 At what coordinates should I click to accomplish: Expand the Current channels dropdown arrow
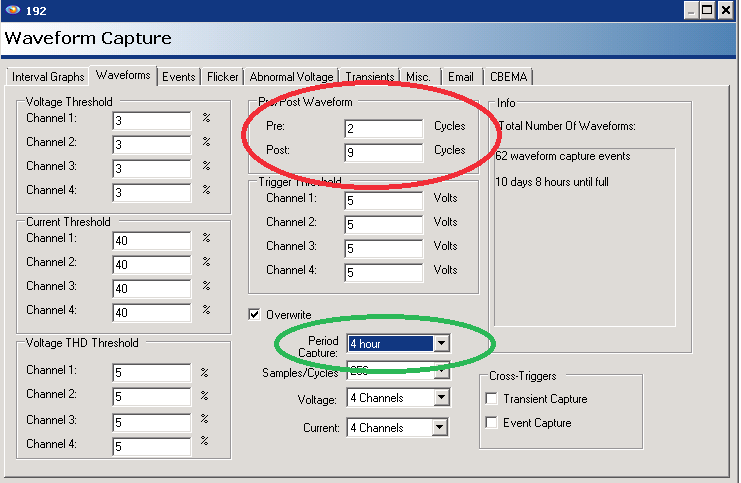[439, 427]
